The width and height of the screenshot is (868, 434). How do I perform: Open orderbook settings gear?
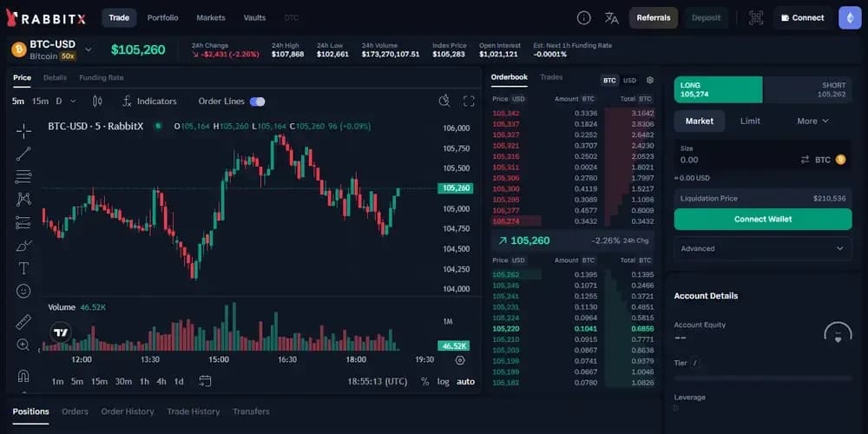tap(650, 80)
